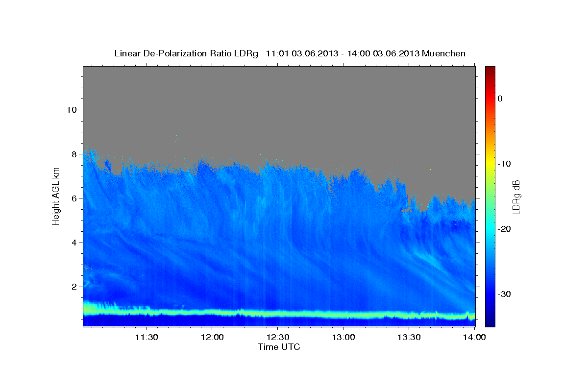588x392 pixels.
Task: Click the 14:00 time tick label
Action: click(474, 337)
